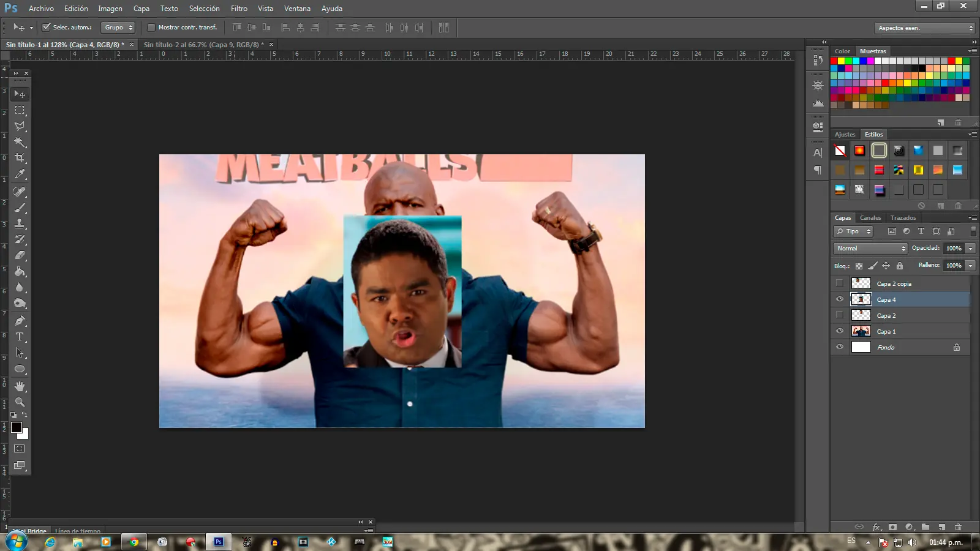
Task: Select the Brush tool
Action: tap(20, 208)
